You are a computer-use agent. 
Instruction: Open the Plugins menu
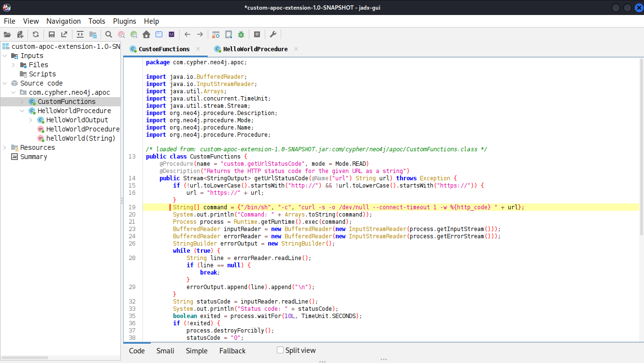point(125,21)
